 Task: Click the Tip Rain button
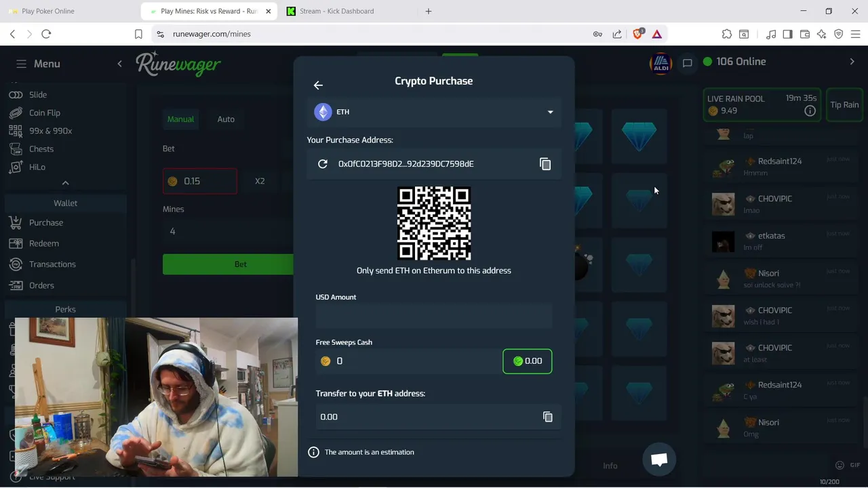[844, 105]
